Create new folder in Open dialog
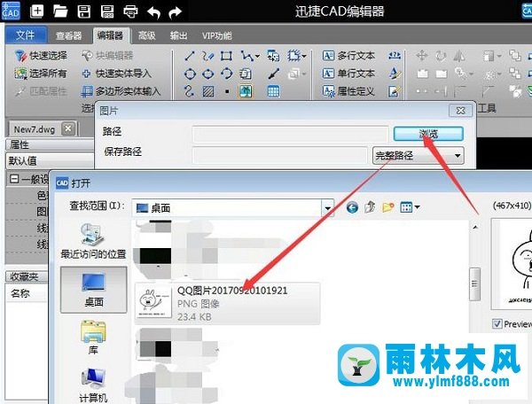The image size is (532, 404). [387, 207]
